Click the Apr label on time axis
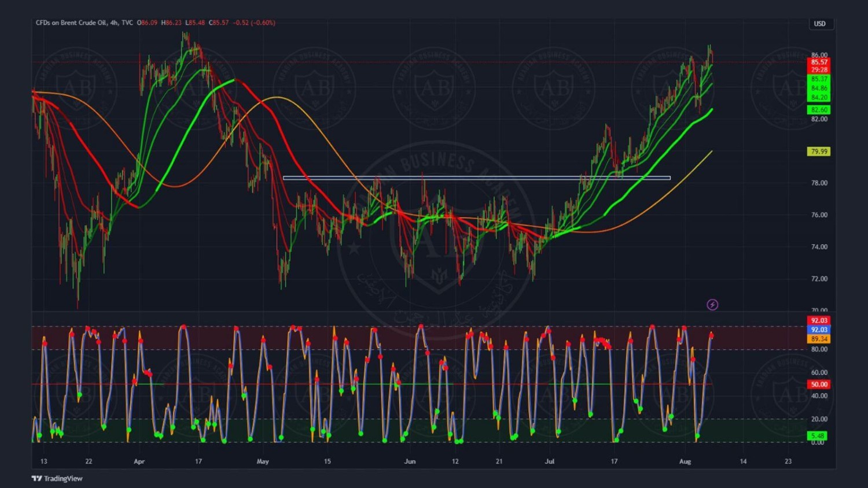The image size is (868, 488). (x=139, y=461)
